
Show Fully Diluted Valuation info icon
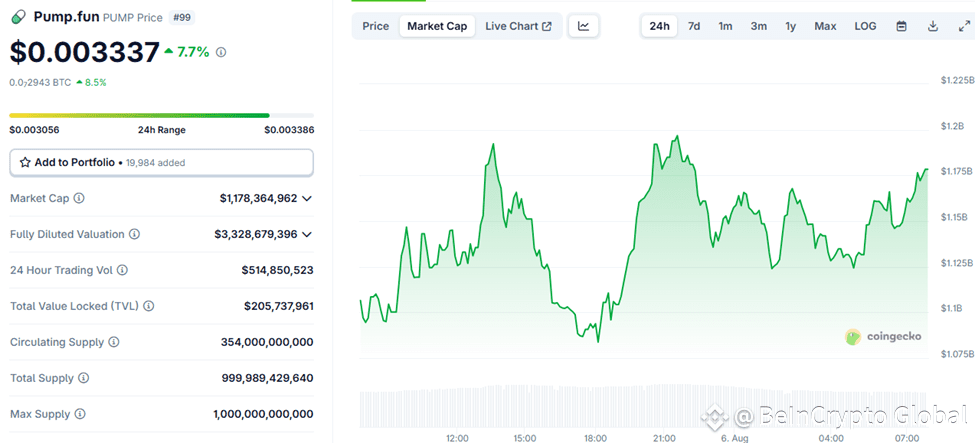click(x=134, y=235)
